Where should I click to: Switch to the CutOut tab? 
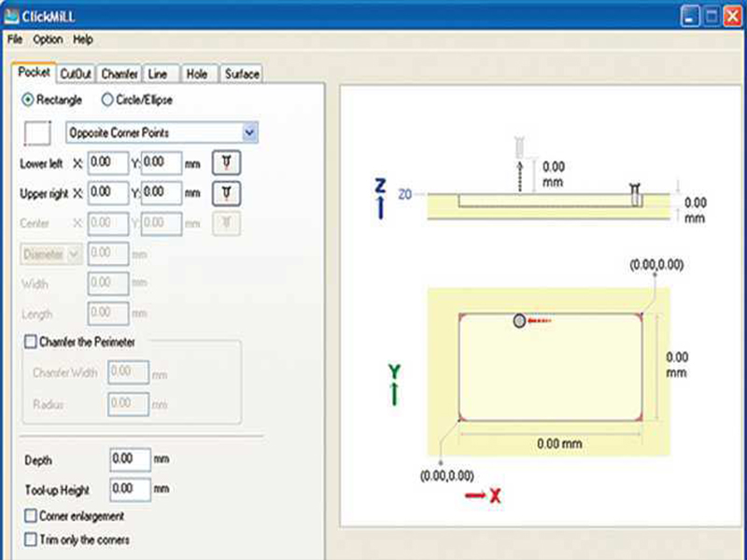pos(76,72)
